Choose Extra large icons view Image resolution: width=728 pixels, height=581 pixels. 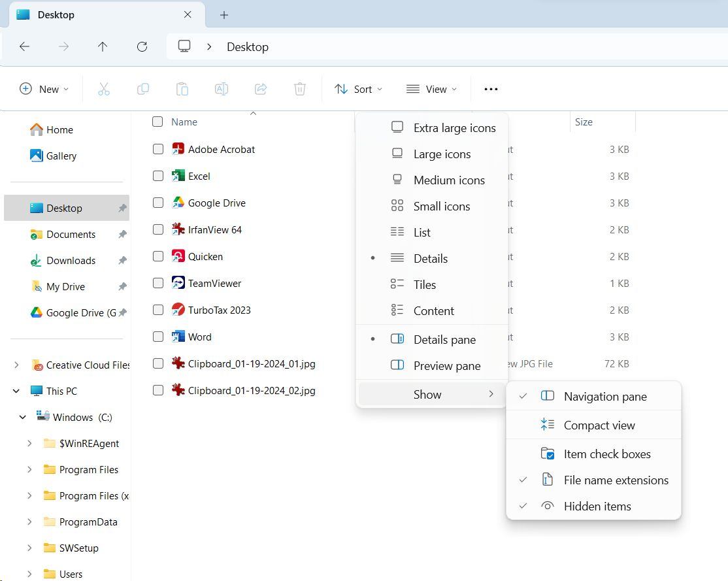[432, 127]
